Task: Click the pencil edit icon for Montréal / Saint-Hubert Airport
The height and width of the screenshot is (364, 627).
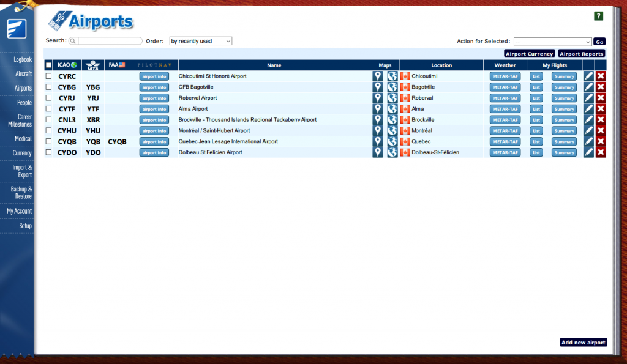Action: coord(588,131)
